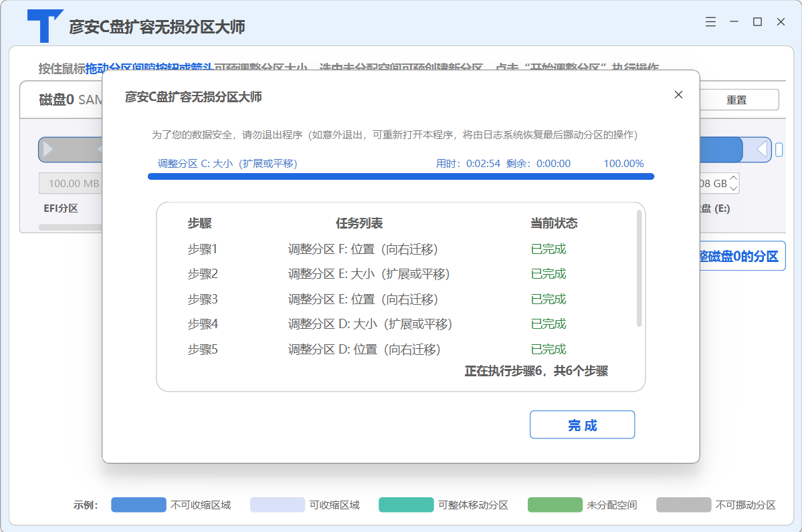Click the data-safety warning text in dialog

click(395, 135)
